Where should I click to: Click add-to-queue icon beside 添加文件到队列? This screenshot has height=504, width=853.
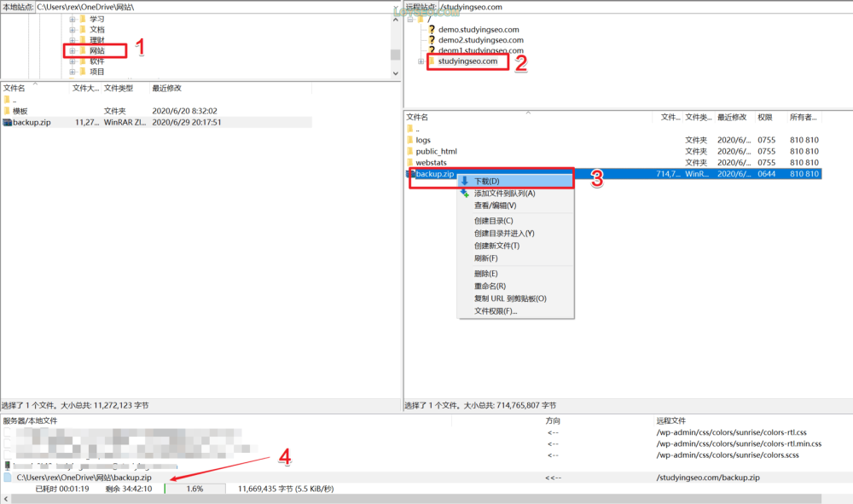pos(465,193)
